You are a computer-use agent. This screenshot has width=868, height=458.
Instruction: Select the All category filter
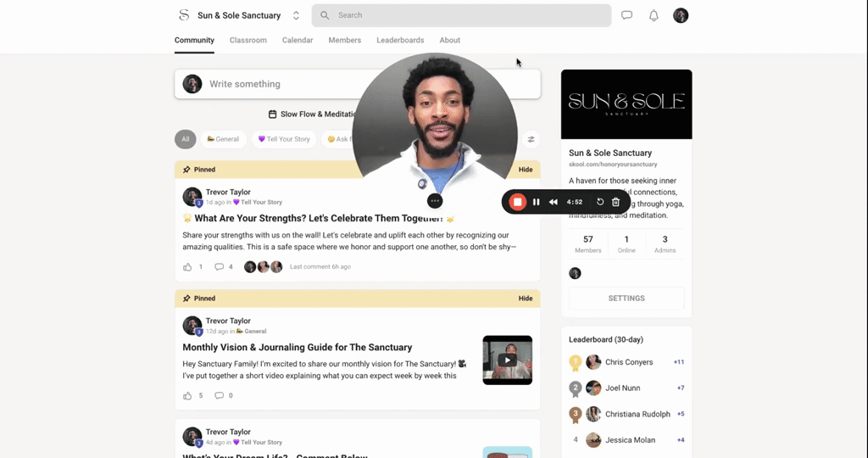click(186, 139)
